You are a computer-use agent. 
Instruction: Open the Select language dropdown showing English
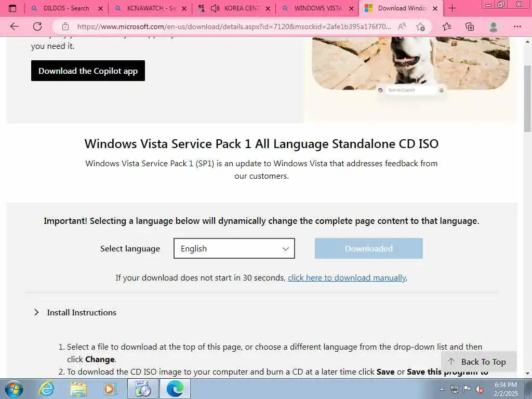coord(234,248)
